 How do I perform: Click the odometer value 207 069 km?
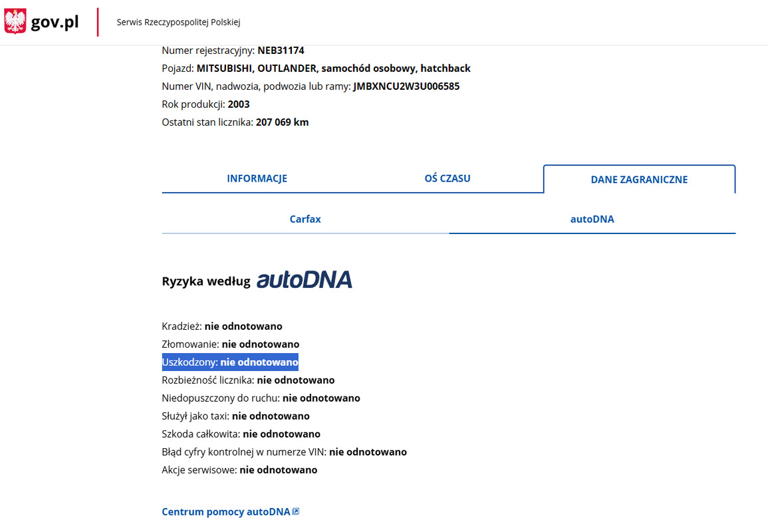point(282,122)
